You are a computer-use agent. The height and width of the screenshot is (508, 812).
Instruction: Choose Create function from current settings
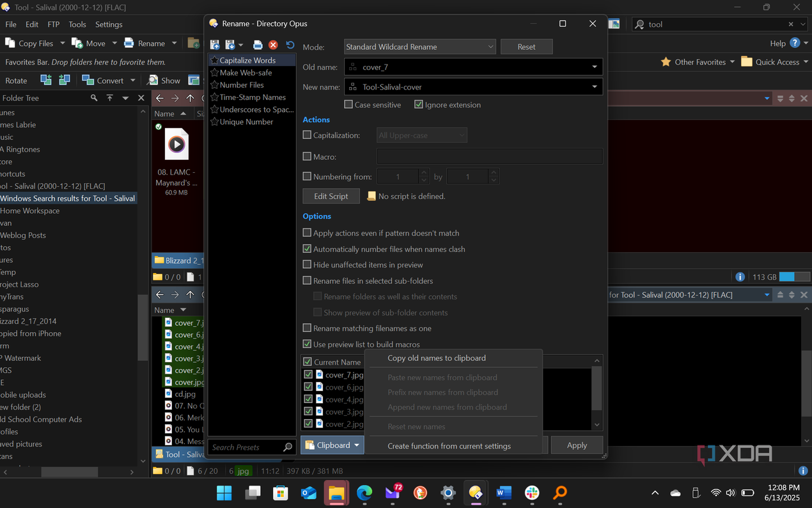[x=449, y=446]
